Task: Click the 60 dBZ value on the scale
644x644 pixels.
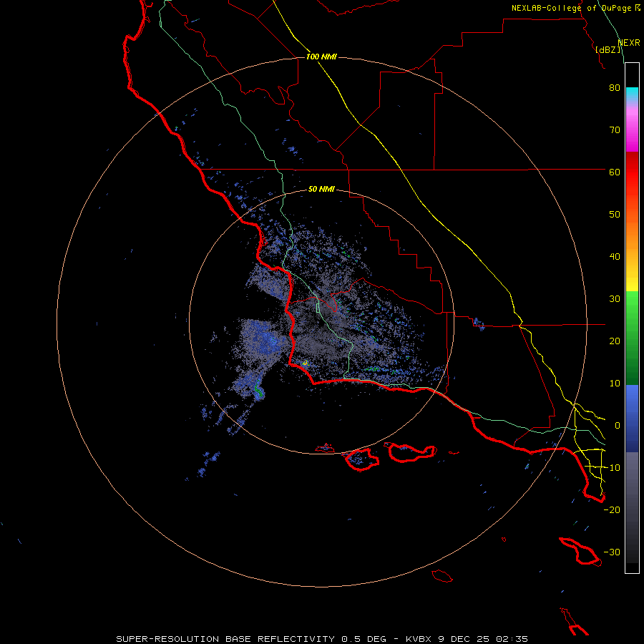Action: click(x=615, y=172)
